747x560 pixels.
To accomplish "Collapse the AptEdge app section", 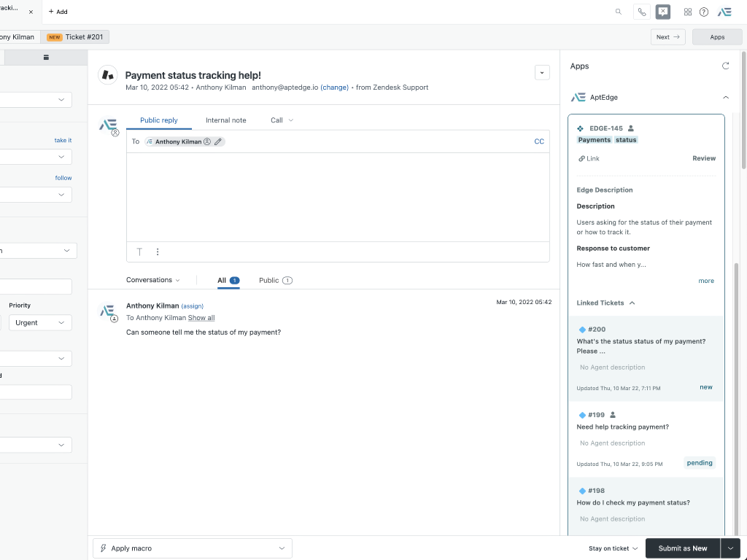I will click(x=725, y=97).
